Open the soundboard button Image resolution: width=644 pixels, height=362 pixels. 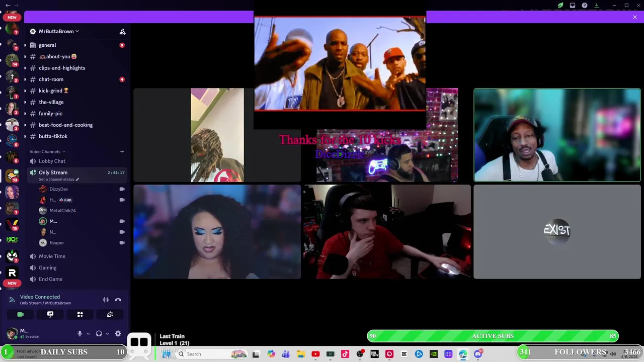(110, 314)
